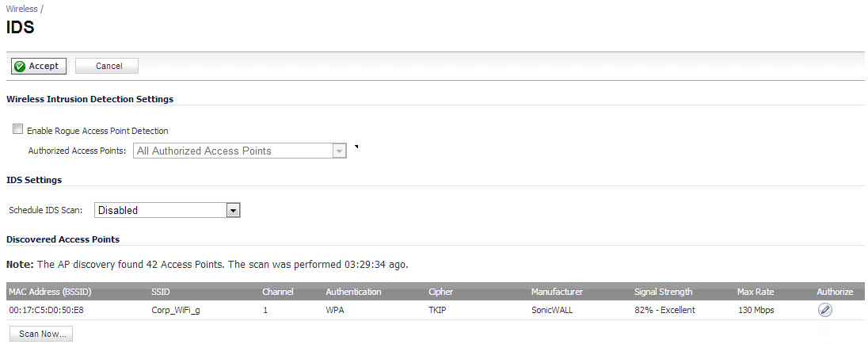Sort by Cipher column header

(x=440, y=292)
